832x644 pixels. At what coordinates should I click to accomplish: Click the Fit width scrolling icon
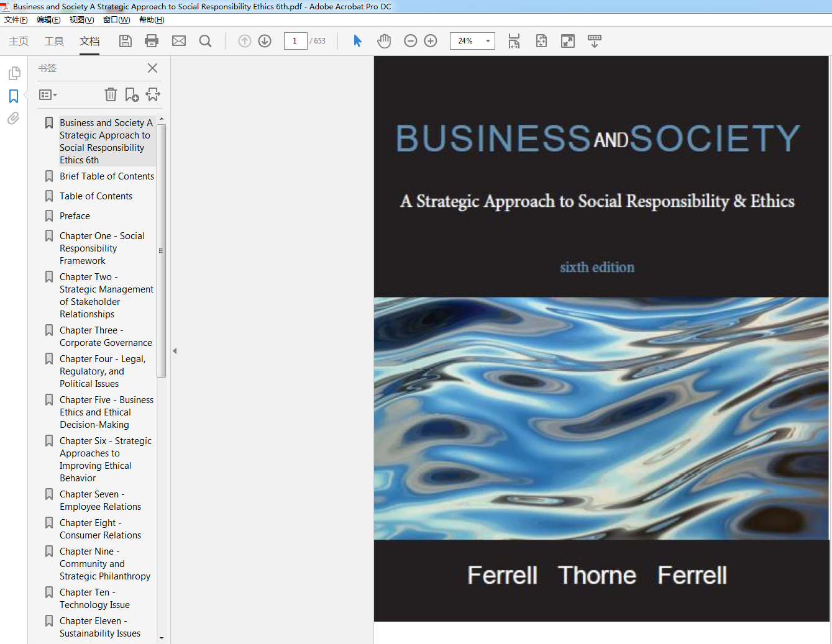[x=514, y=41]
